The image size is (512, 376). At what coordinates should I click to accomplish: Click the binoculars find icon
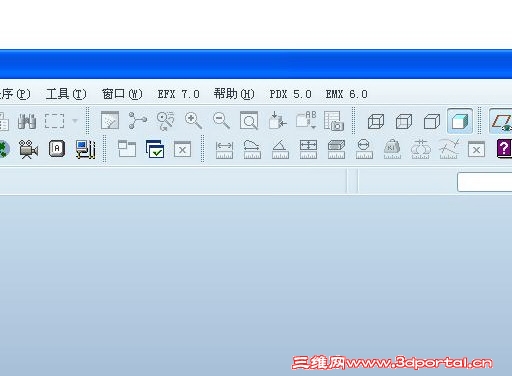27,121
